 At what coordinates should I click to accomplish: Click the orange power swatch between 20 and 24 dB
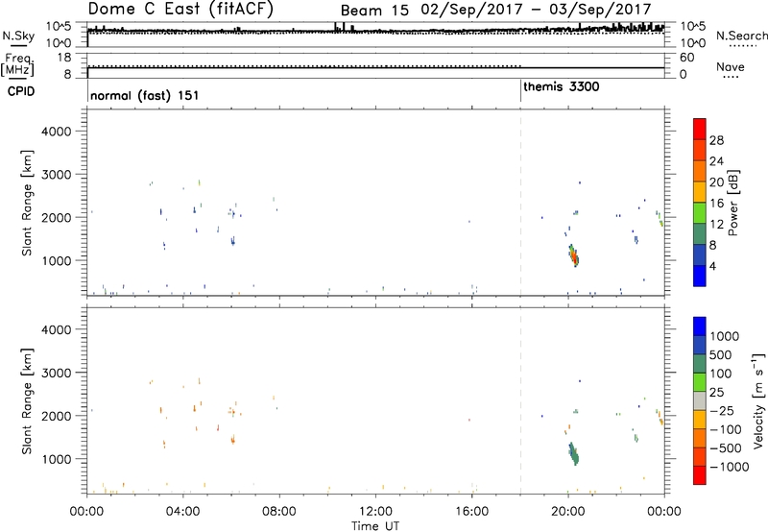[x=700, y=171]
